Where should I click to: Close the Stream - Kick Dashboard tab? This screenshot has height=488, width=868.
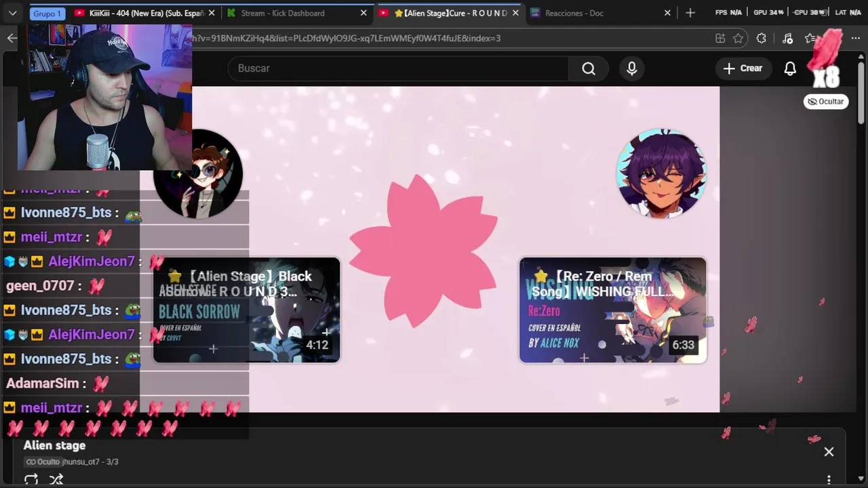(x=363, y=13)
